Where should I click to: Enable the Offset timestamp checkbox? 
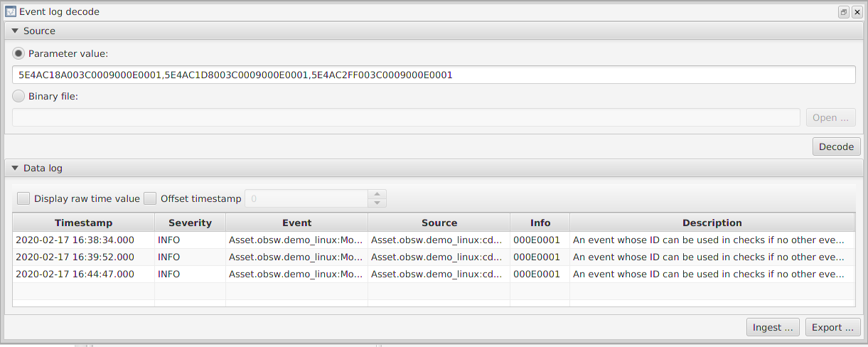tap(150, 198)
